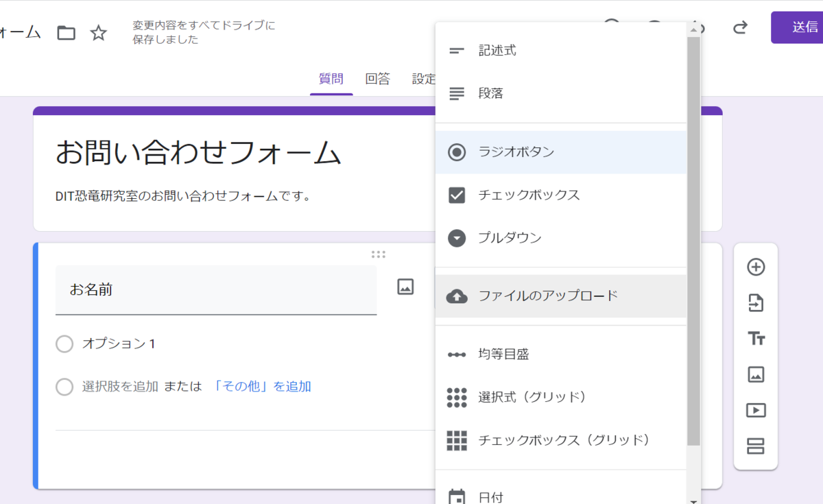Add an image from the side toolbar
The height and width of the screenshot is (504, 823).
[x=756, y=374]
